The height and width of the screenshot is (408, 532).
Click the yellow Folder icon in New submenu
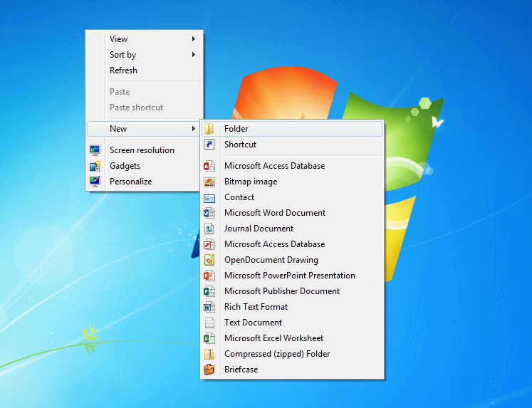(x=209, y=129)
